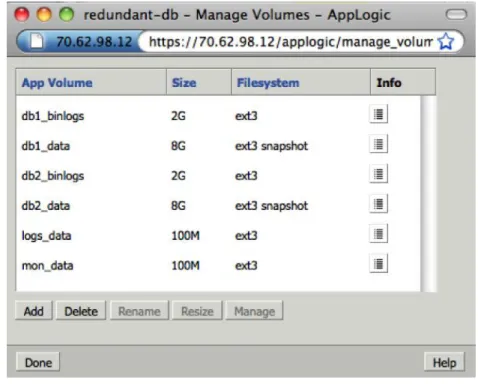Select the db2_binlogs volume row

point(218,176)
